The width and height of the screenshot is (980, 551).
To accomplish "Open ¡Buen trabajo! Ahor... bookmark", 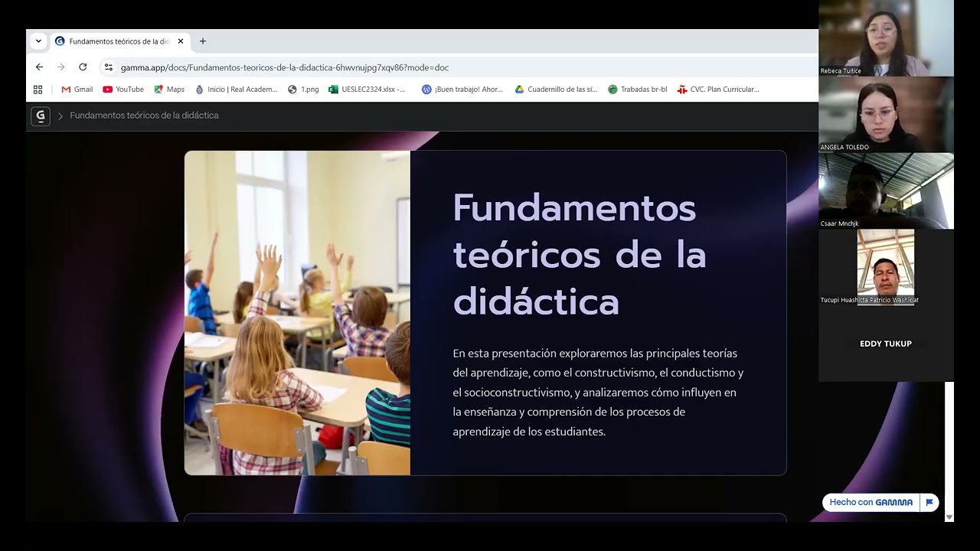I will coord(462,90).
